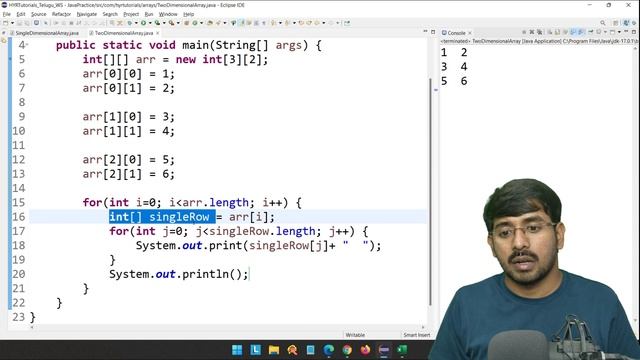Image resolution: width=640 pixels, height=360 pixels.
Task: Open Google Chrome from taskbar
Action: pyautogui.click(x=347, y=350)
